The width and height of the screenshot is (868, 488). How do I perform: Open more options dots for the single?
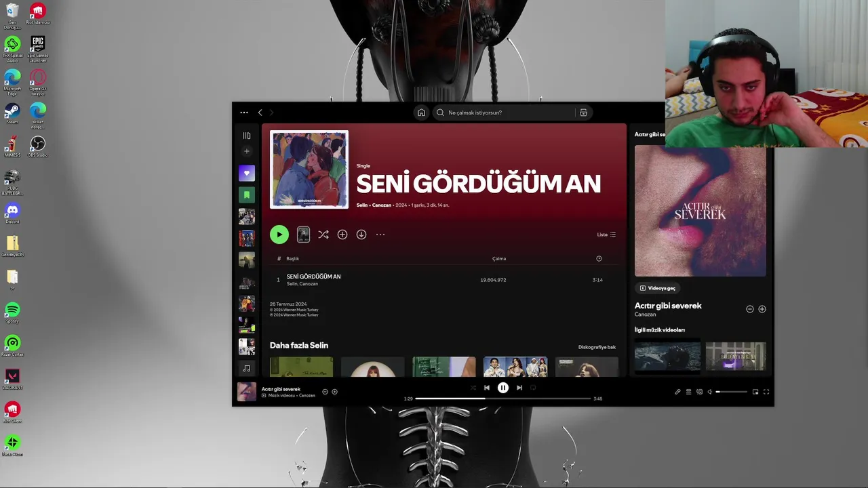tap(380, 235)
